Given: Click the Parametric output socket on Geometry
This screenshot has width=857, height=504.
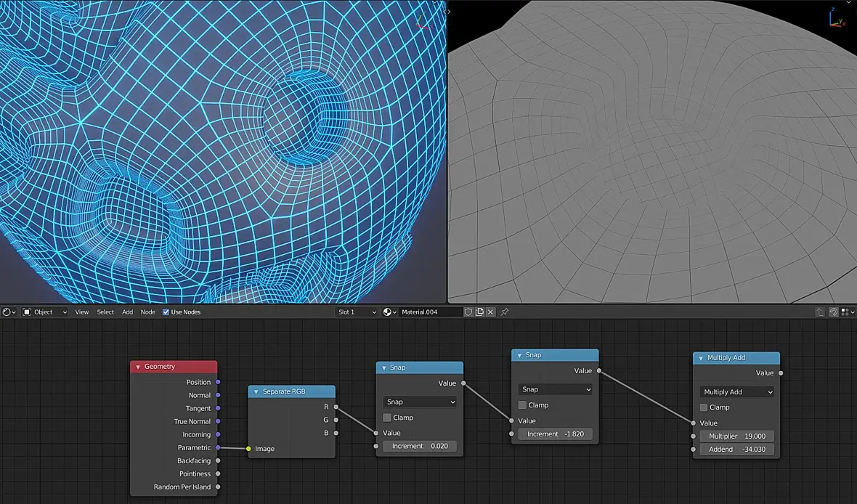Looking at the screenshot, I should pyautogui.click(x=218, y=447).
